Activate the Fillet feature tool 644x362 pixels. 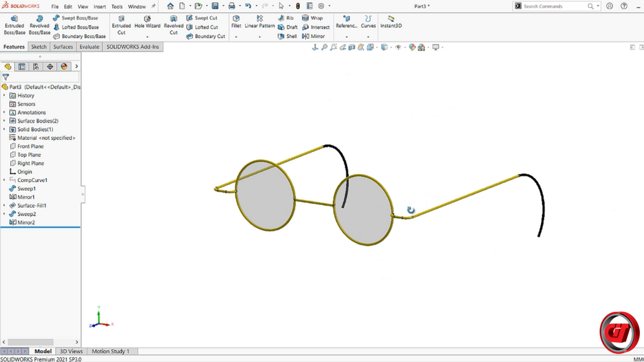click(236, 22)
